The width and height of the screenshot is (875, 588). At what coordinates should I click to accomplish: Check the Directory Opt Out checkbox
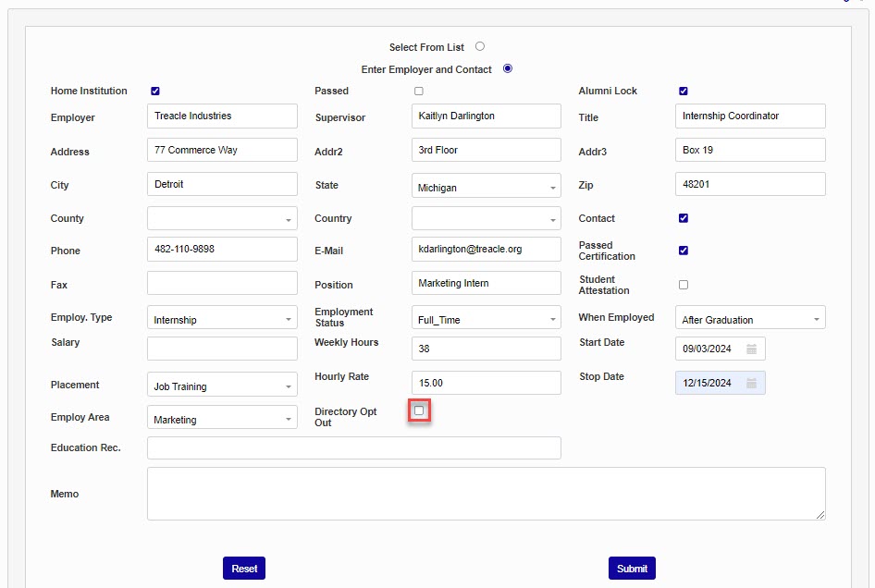click(419, 410)
